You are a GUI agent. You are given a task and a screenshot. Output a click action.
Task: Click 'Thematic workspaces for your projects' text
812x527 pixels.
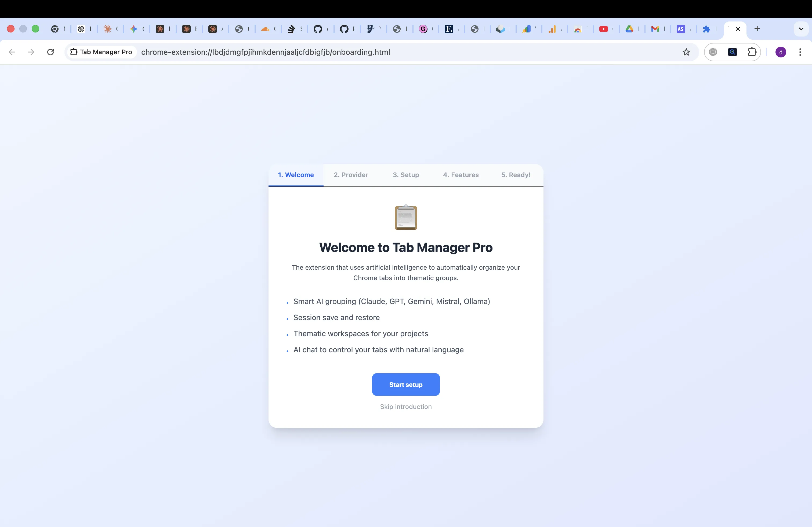click(x=361, y=333)
